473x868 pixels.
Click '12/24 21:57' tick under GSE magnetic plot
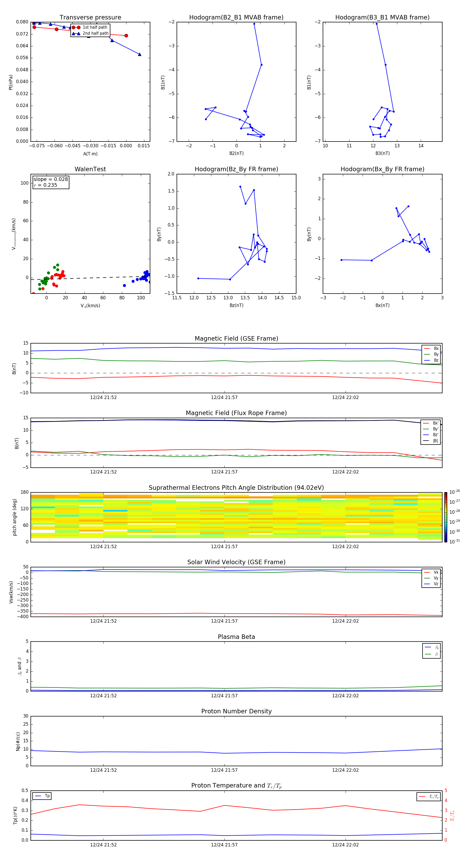click(224, 398)
